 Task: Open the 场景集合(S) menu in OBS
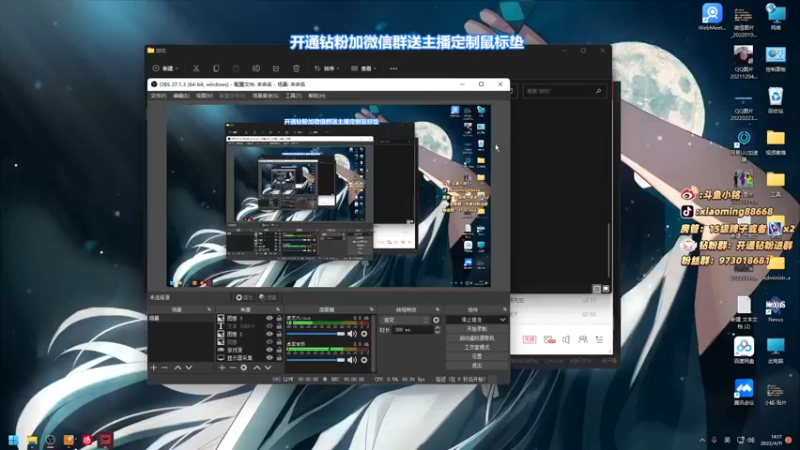265,96
